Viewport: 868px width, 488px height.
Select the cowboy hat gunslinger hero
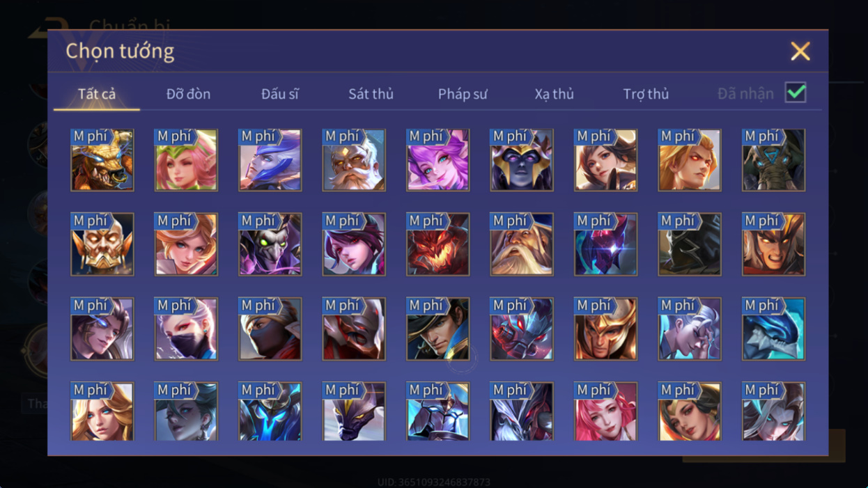438,329
